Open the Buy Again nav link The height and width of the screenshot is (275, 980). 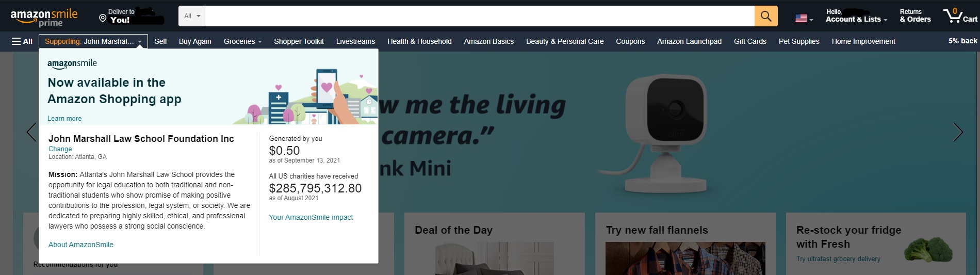(x=195, y=41)
